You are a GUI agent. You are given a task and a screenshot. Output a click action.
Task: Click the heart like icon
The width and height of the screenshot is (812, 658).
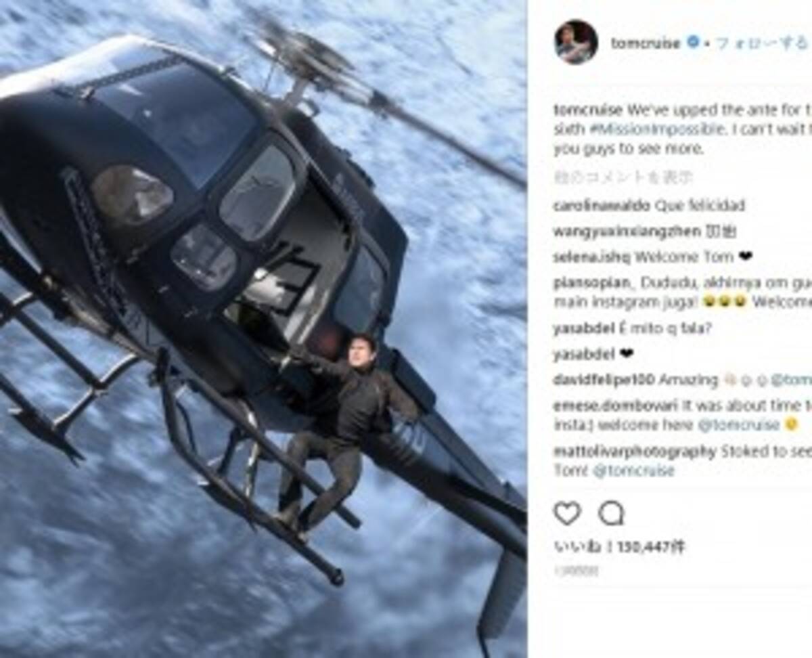(x=567, y=514)
